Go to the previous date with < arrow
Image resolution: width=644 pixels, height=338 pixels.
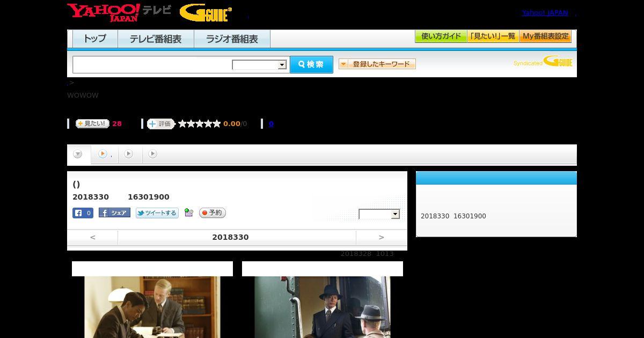coord(92,237)
